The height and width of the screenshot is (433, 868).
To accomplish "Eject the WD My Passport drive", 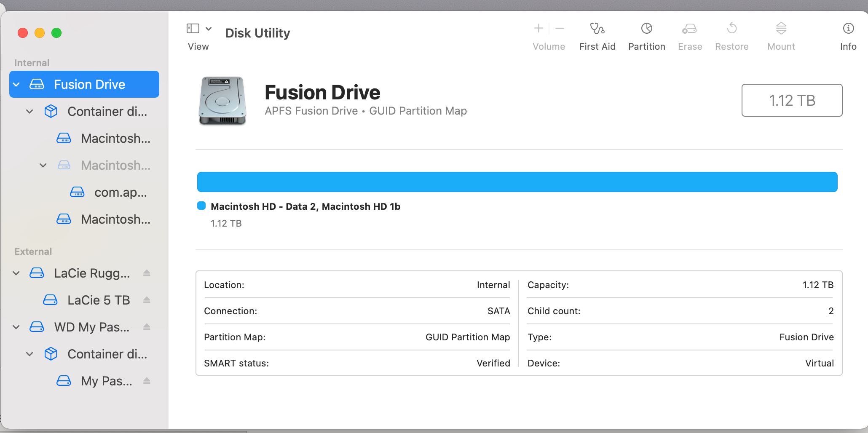I will tap(147, 327).
